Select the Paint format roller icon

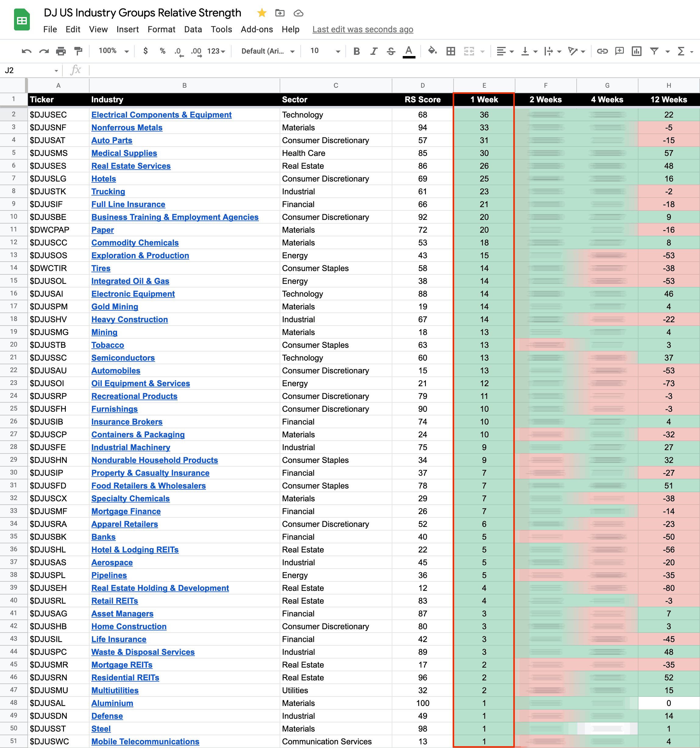coord(78,51)
